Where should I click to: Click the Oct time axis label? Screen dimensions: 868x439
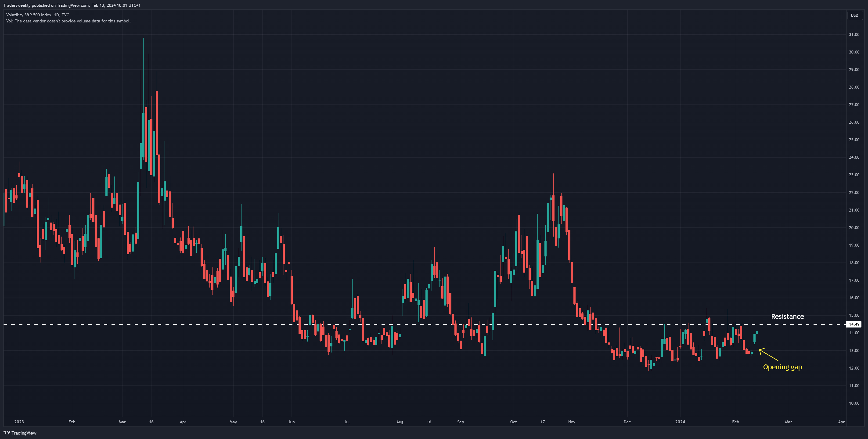[x=513, y=422]
